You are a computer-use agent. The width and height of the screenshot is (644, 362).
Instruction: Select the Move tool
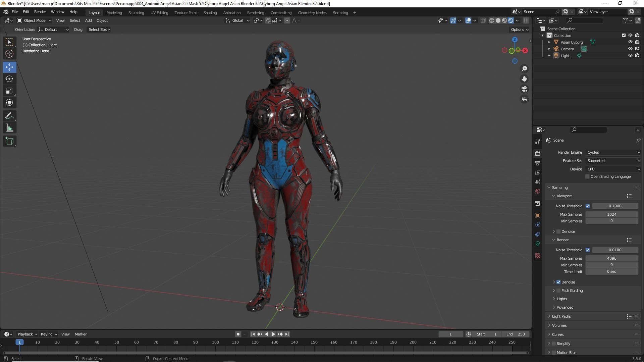(x=9, y=67)
